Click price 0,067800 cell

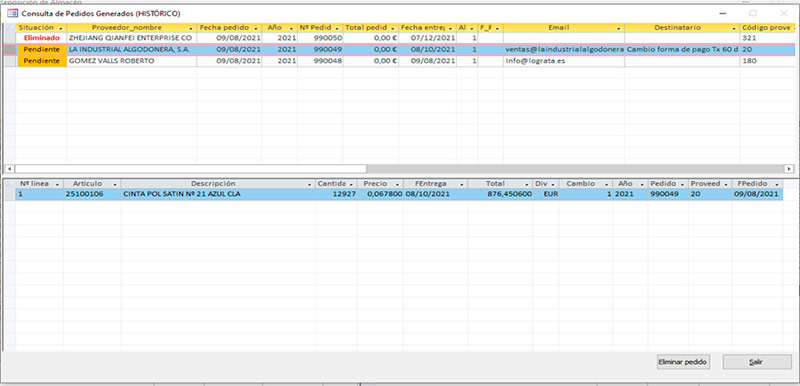coord(380,194)
